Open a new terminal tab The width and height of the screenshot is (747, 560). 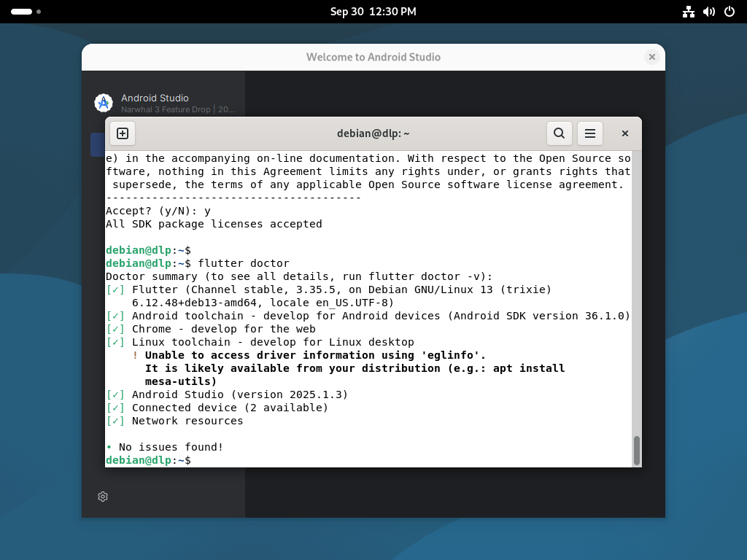[123, 133]
